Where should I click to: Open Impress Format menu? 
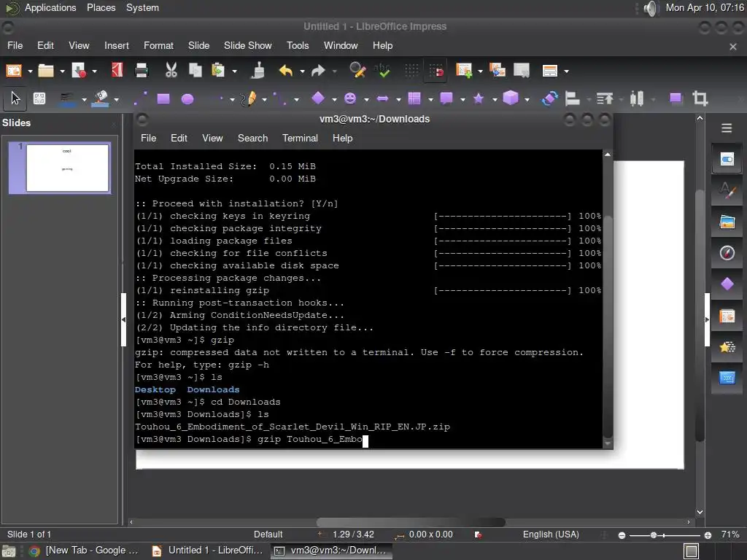point(158,46)
